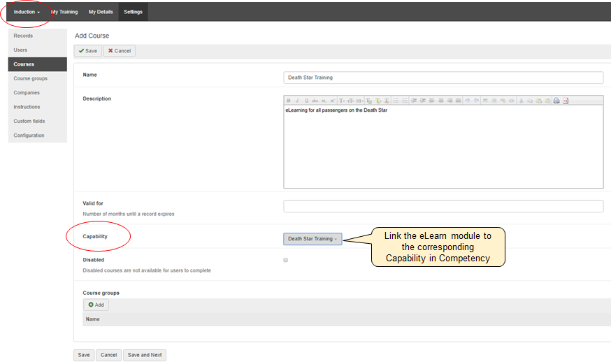Open Course groups in the sidebar
The width and height of the screenshot is (611, 364).
[31, 78]
